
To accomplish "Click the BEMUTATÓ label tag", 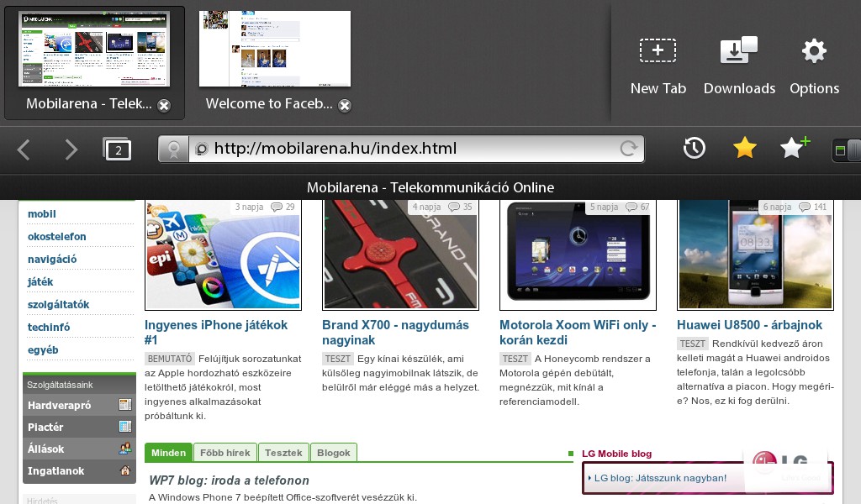I will pyautogui.click(x=170, y=359).
